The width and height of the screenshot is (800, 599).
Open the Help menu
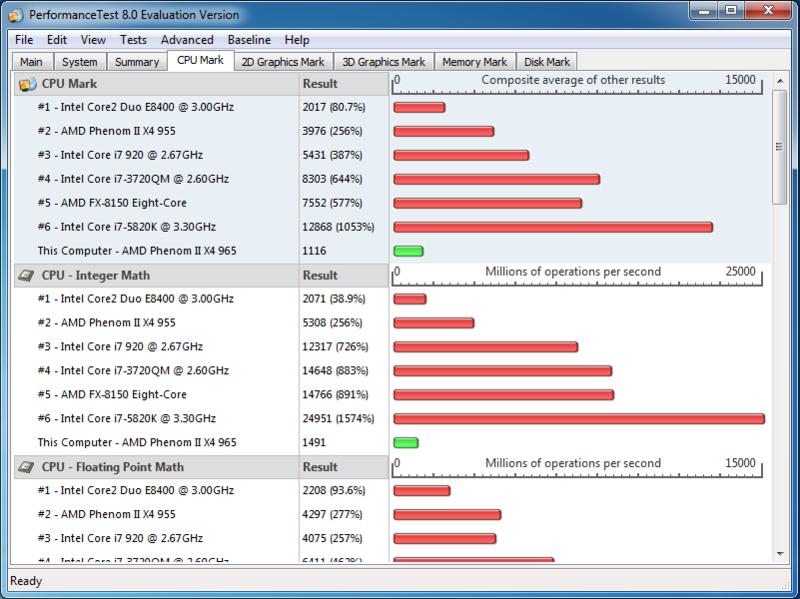tap(297, 40)
